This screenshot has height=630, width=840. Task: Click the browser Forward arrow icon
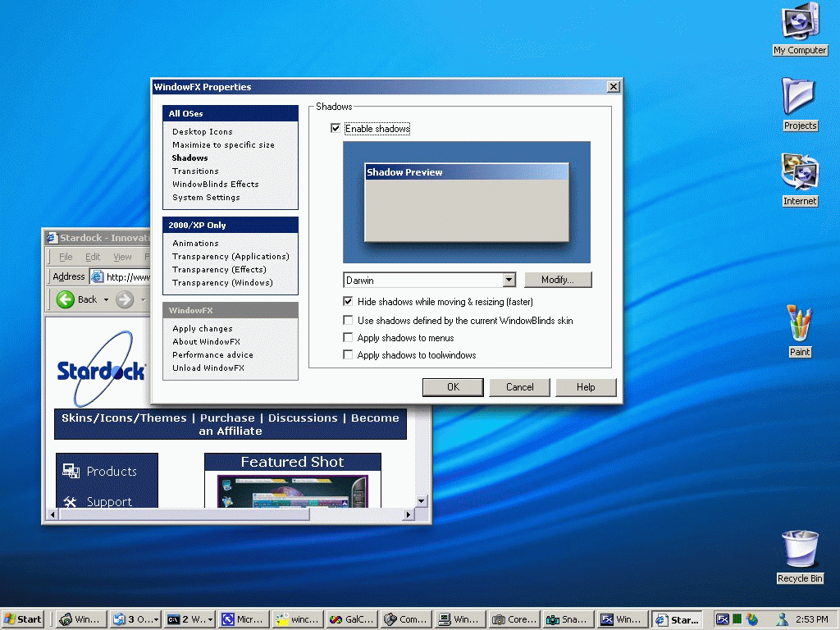point(125,299)
